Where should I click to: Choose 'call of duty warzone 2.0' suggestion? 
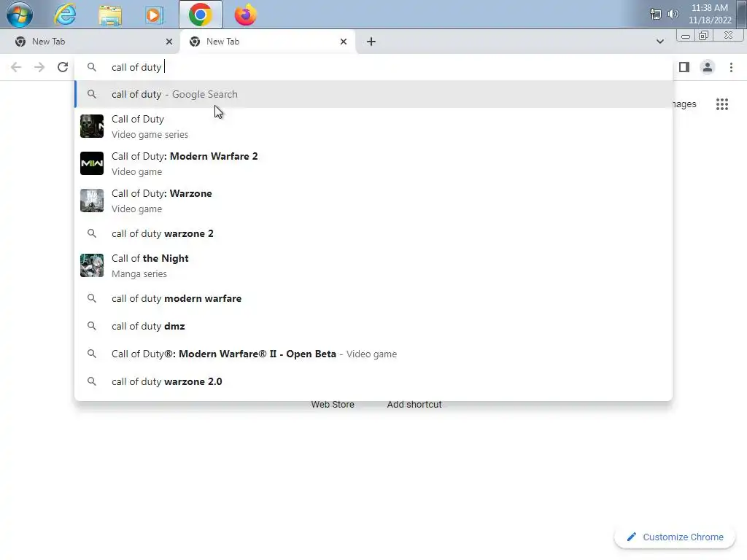click(x=373, y=381)
